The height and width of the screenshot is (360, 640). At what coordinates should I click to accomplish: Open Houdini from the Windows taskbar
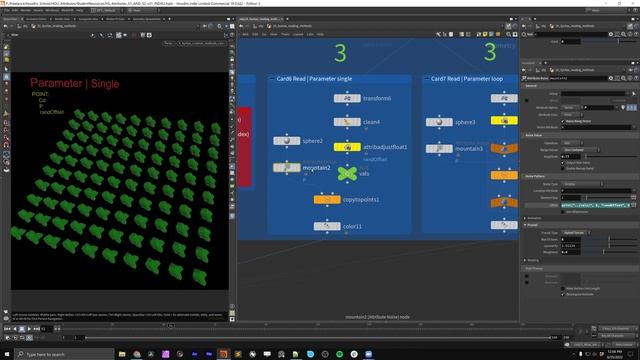click(x=223, y=354)
